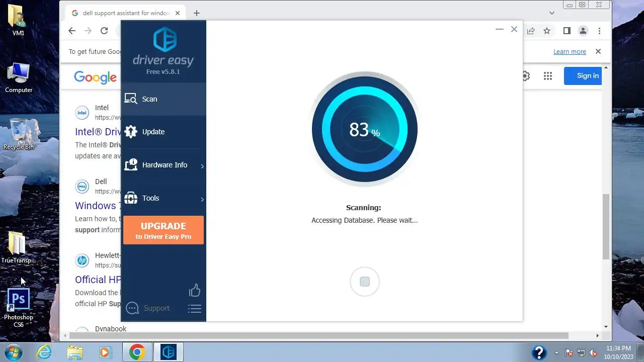Click the Update gear icon
Image resolution: width=644 pixels, height=362 pixels.
(131, 132)
